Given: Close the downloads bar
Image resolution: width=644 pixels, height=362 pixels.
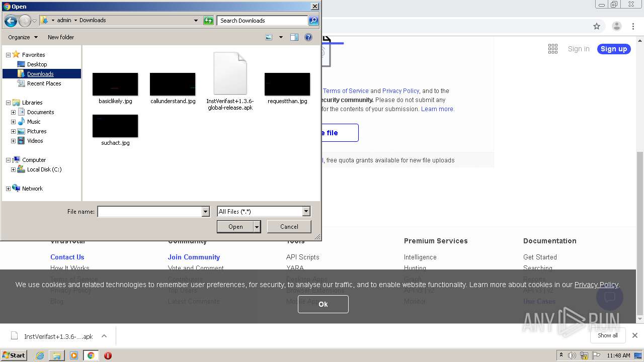Looking at the screenshot, I should pyautogui.click(x=635, y=335).
